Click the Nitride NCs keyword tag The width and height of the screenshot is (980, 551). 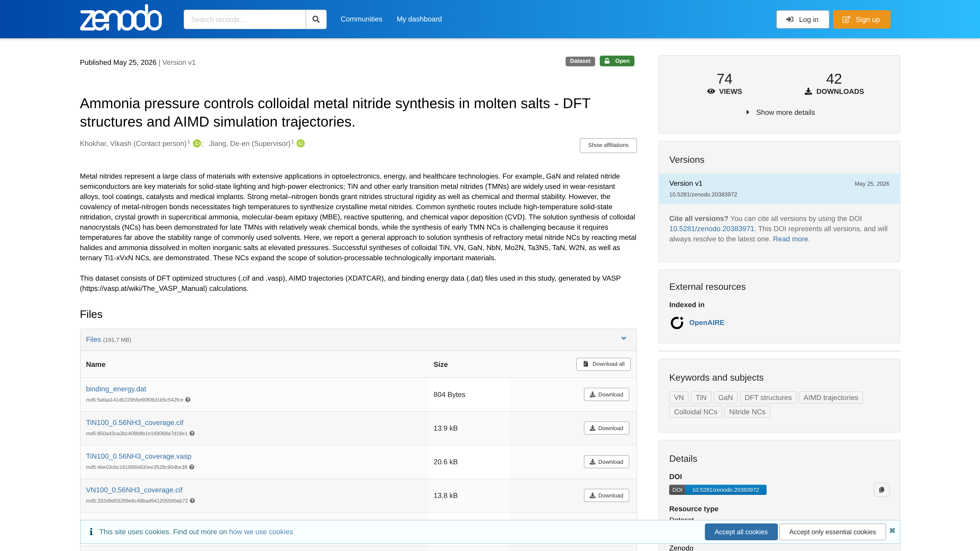(747, 412)
